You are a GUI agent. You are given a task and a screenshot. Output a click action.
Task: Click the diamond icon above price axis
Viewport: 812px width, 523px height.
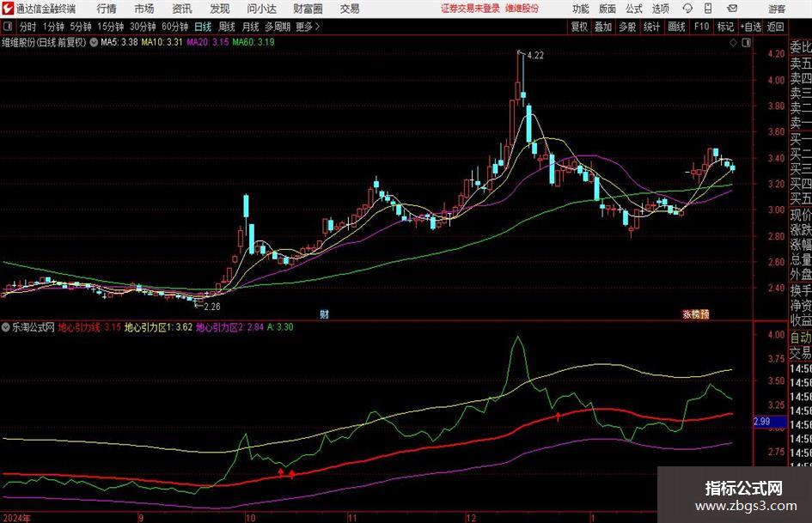733,42
